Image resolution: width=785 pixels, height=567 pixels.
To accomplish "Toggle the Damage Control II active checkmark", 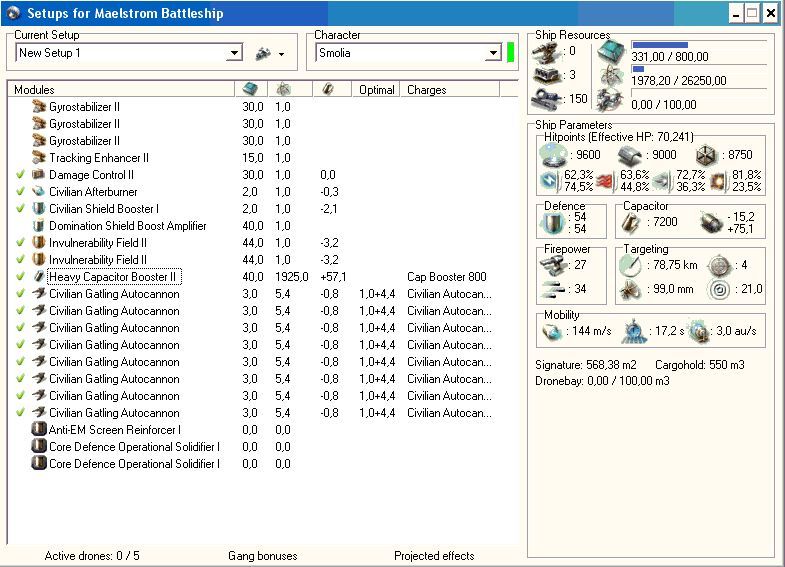I will [20, 175].
